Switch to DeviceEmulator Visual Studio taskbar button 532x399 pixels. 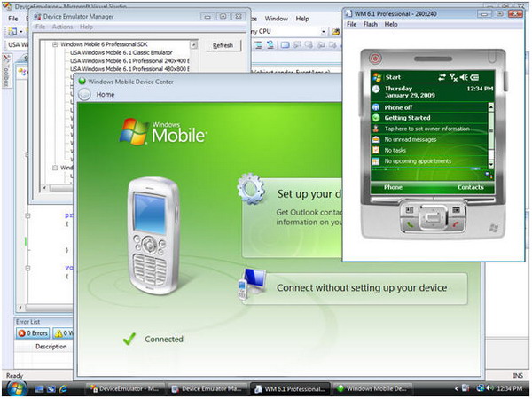pyautogui.click(x=125, y=389)
